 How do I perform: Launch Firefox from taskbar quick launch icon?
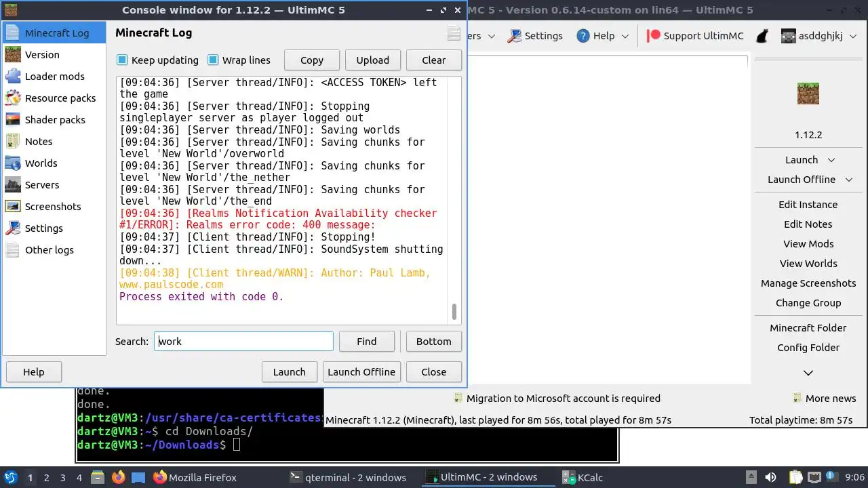tap(119, 477)
